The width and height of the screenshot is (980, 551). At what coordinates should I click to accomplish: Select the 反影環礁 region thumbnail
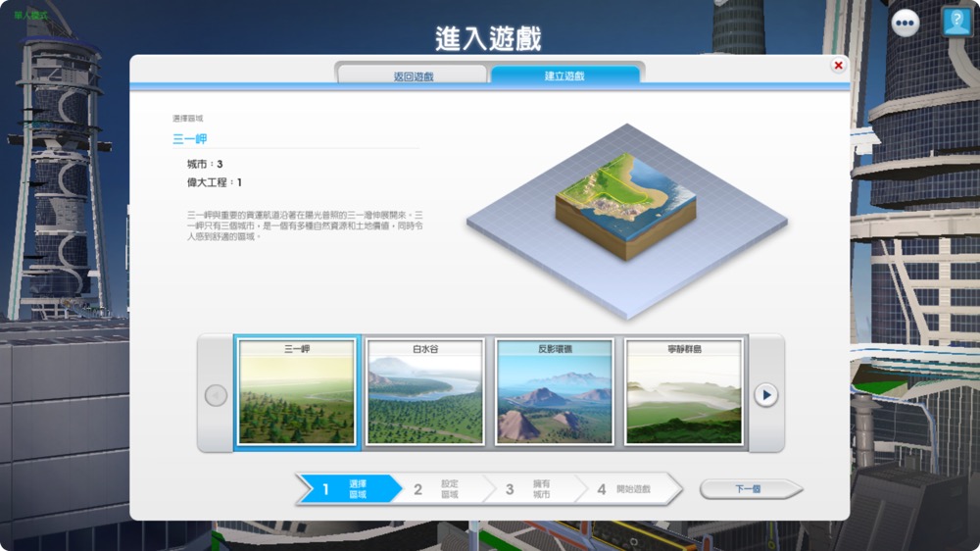coord(555,392)
